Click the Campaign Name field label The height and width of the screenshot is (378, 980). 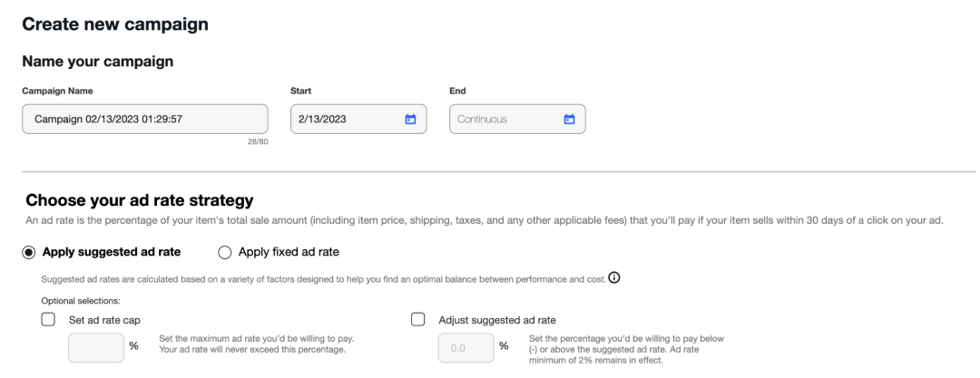[57, 91]
